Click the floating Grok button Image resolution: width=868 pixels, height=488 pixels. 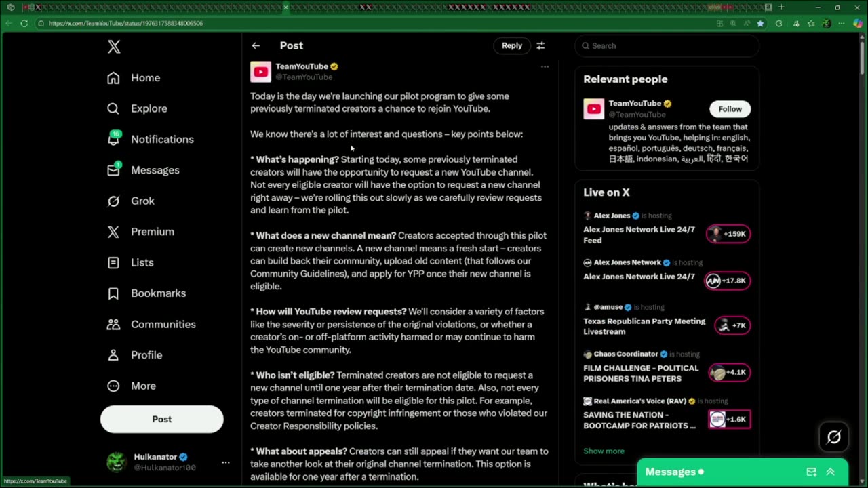click(x=834, y=437)
